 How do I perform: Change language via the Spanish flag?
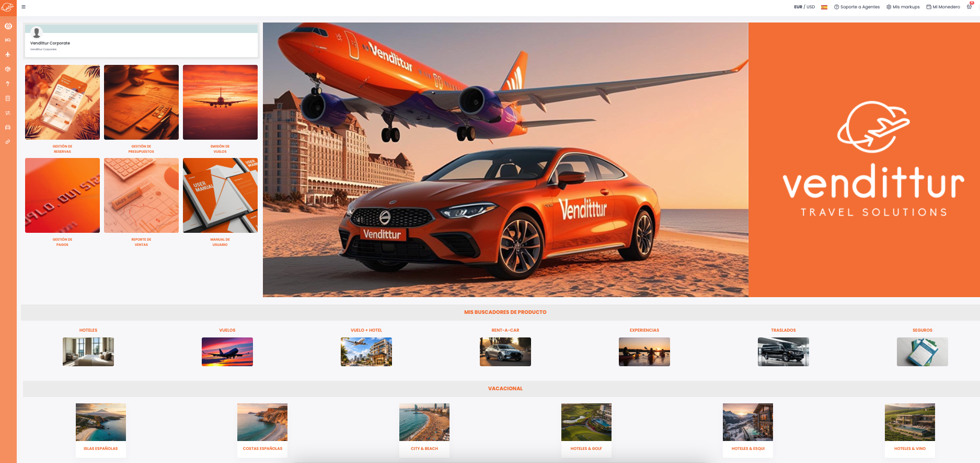pyautogui.click(x=824, y=7)
